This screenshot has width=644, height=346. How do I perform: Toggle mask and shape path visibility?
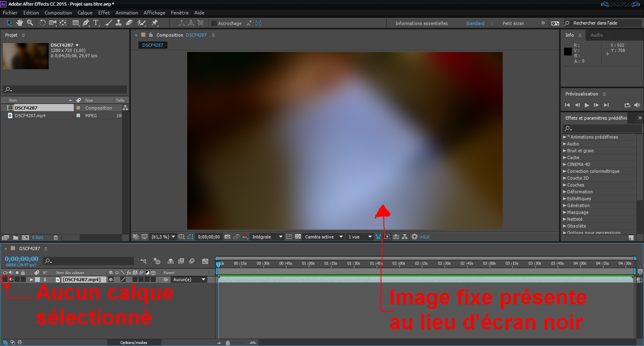[x=190, y=237]
